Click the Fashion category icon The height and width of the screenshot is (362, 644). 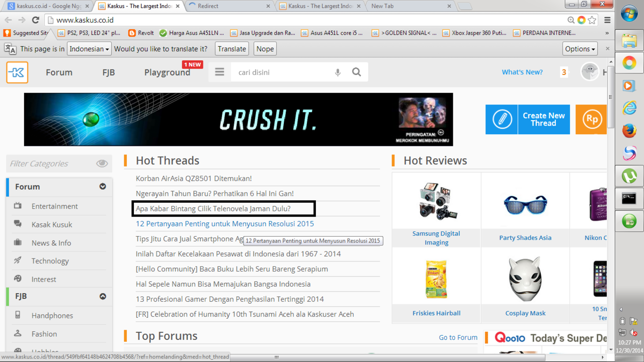point(18,333)
